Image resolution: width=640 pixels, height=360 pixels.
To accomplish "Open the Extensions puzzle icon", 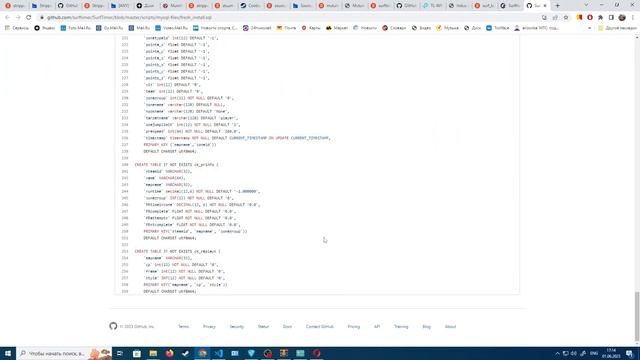I will tap(600, 18).
